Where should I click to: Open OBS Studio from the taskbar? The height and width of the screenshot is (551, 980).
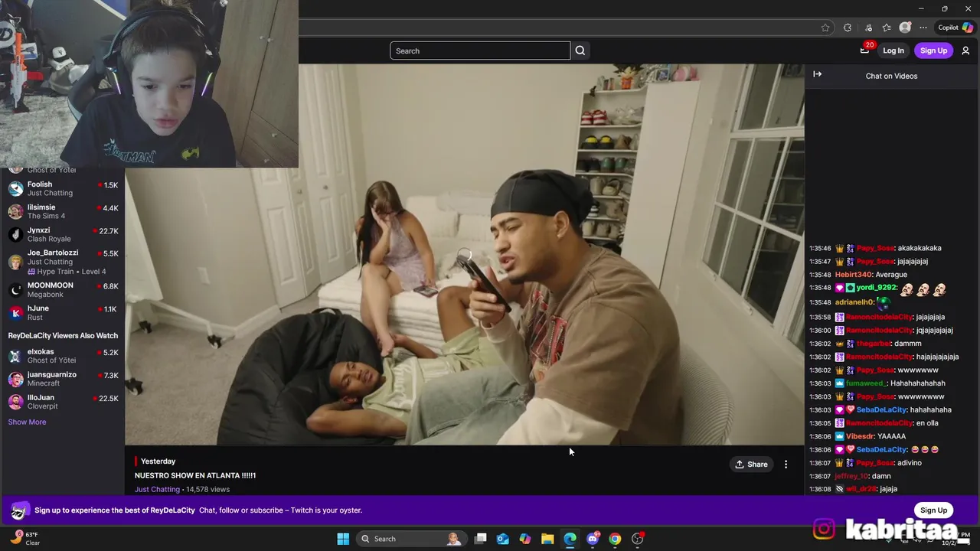638,539
